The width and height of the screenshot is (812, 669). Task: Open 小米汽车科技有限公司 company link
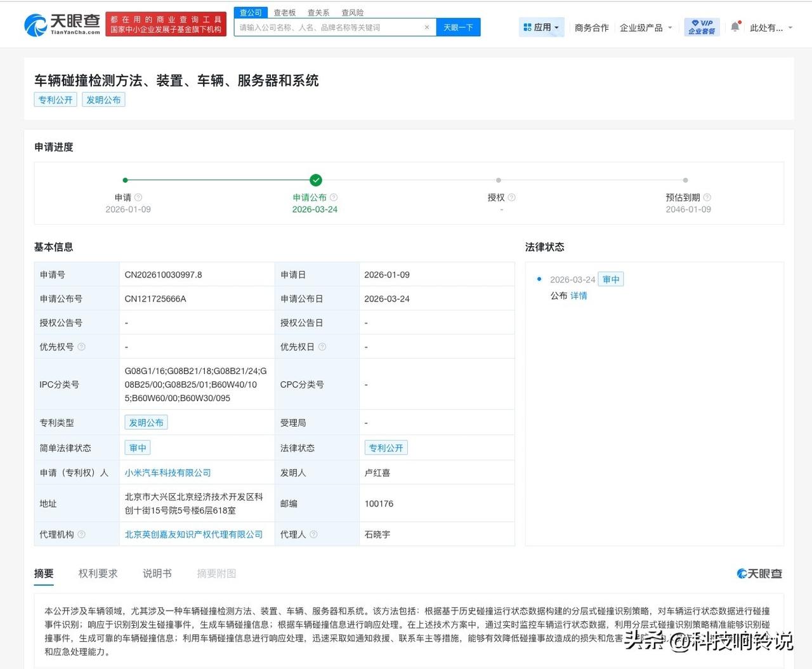coord(167,472)
